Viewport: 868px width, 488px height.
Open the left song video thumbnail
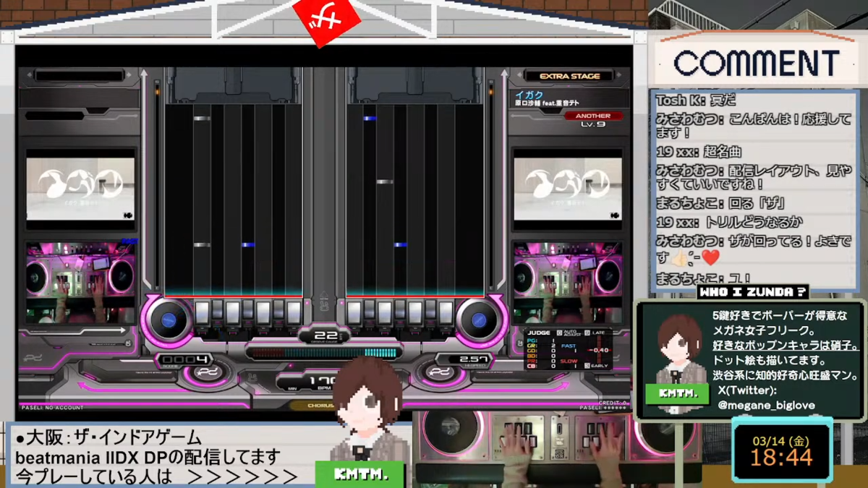pyautogui.click(x=80, y=188)
